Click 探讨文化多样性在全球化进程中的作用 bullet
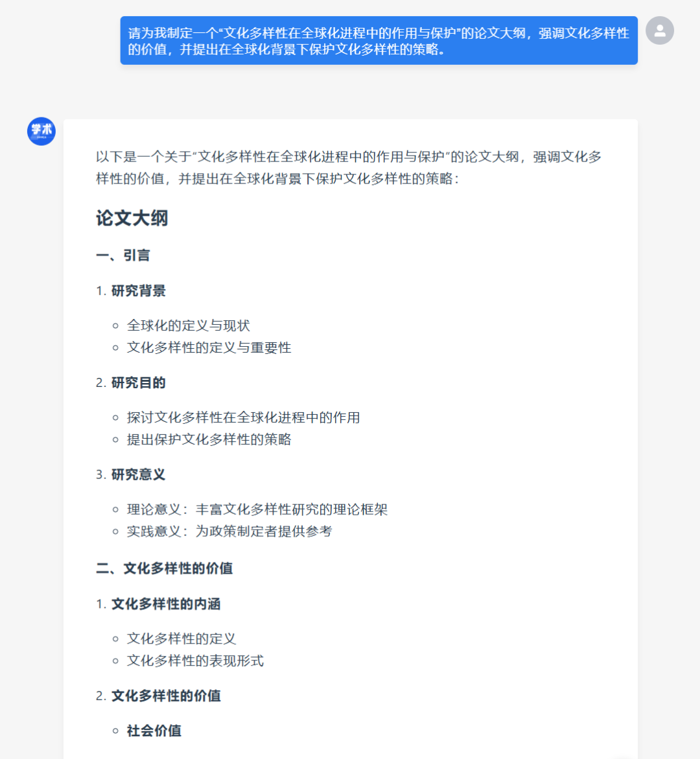Viewport: 700px width, 759px height. (x=243, y=417)
